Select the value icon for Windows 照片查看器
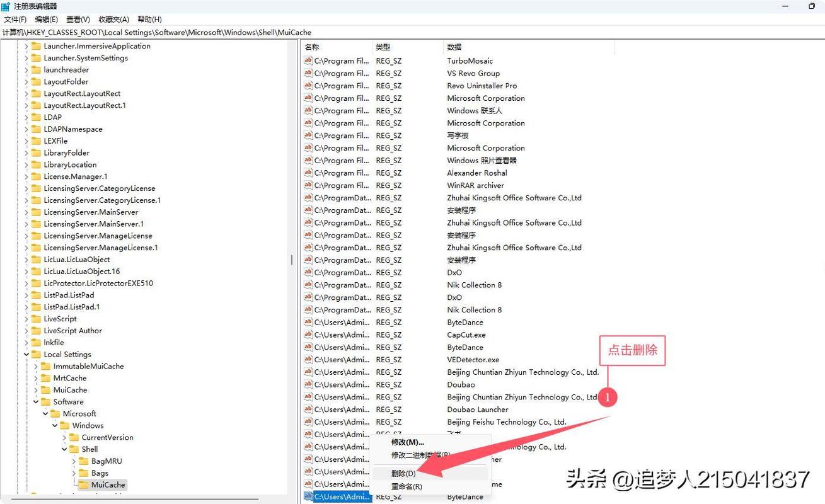This screenshot has height=504, width=825. tap(308, 160)
